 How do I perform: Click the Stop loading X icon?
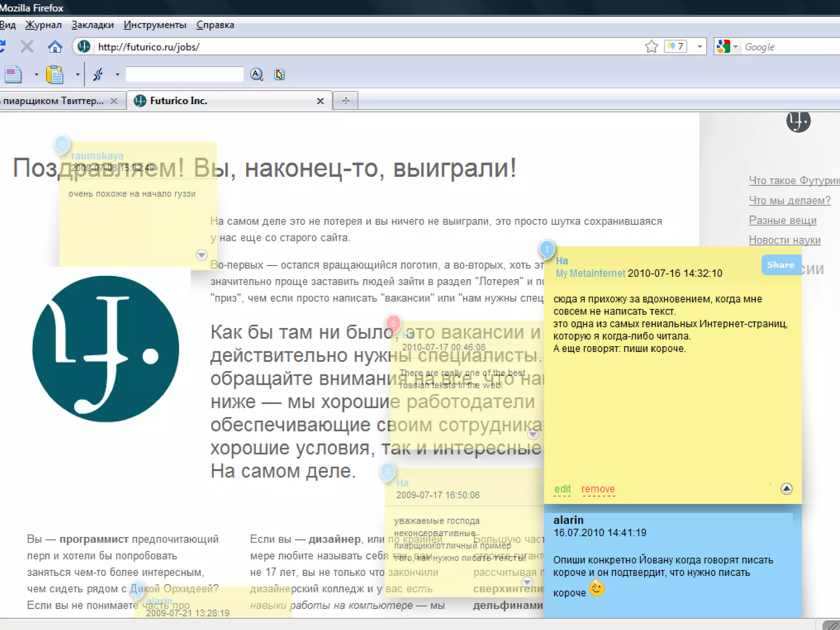pyautogui.click(x=27, y=47)
